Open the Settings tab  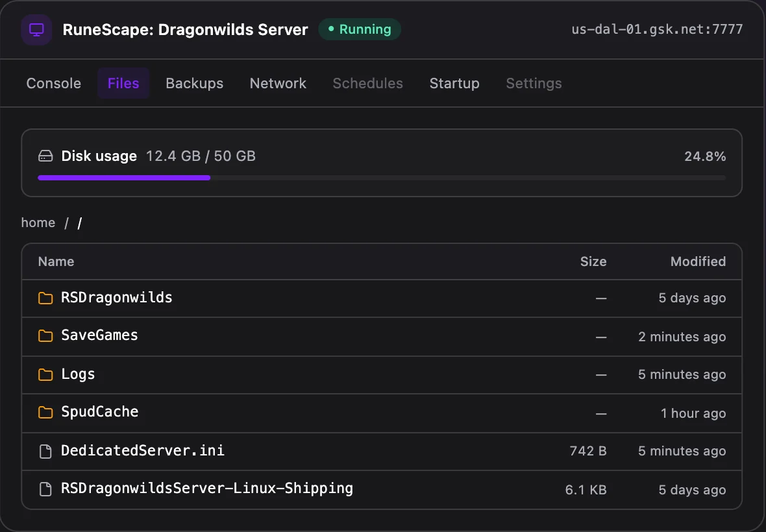click(534, 84)
